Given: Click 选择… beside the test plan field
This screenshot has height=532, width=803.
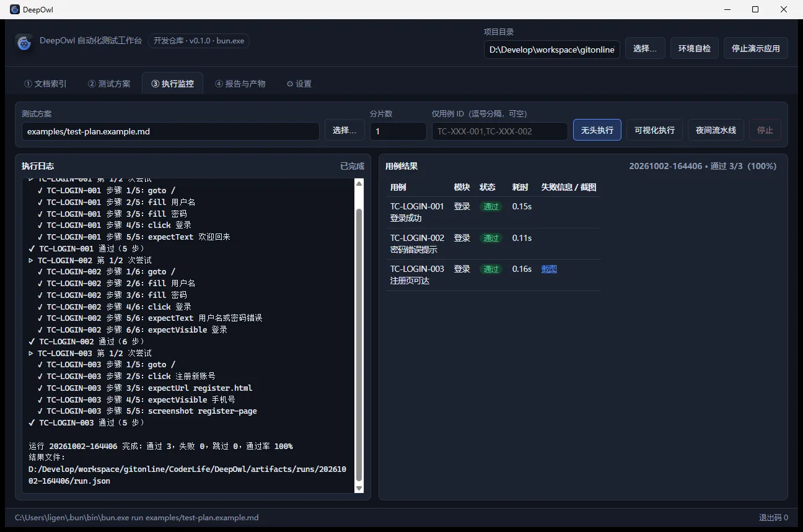Looking at the screenshot, I should tap(344, 130).
